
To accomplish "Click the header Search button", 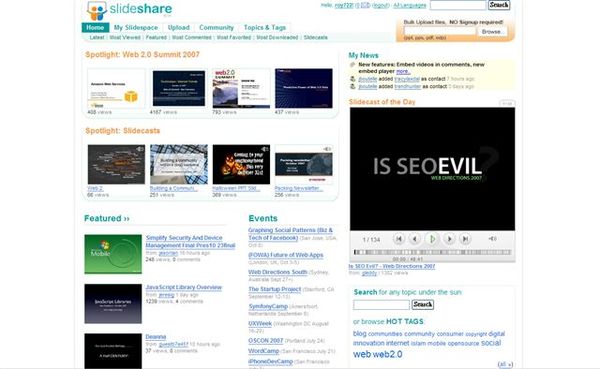I will point(499,5).
